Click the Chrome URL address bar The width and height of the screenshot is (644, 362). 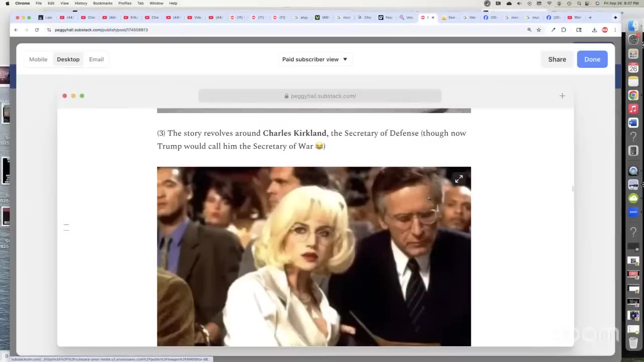[x=287, y=30]
